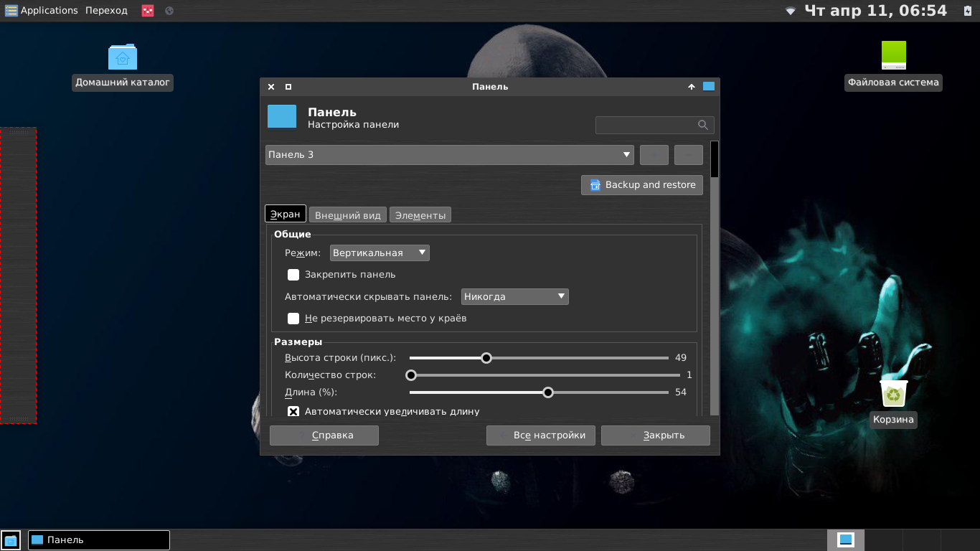This screenshot has height=551, width=980.
Task: Click the show desktop icon in bottom panel
Action: (11, 540)
